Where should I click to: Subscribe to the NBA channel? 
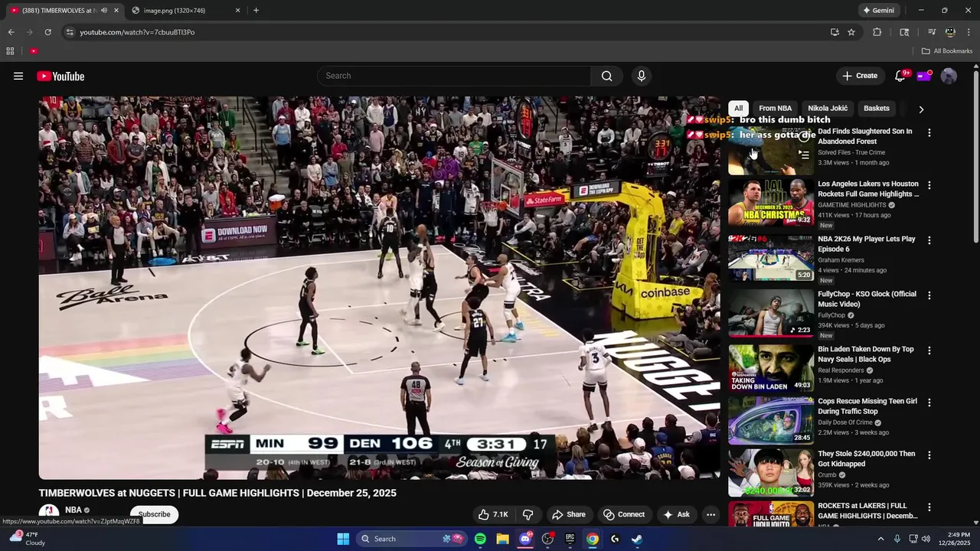(154, 514)
